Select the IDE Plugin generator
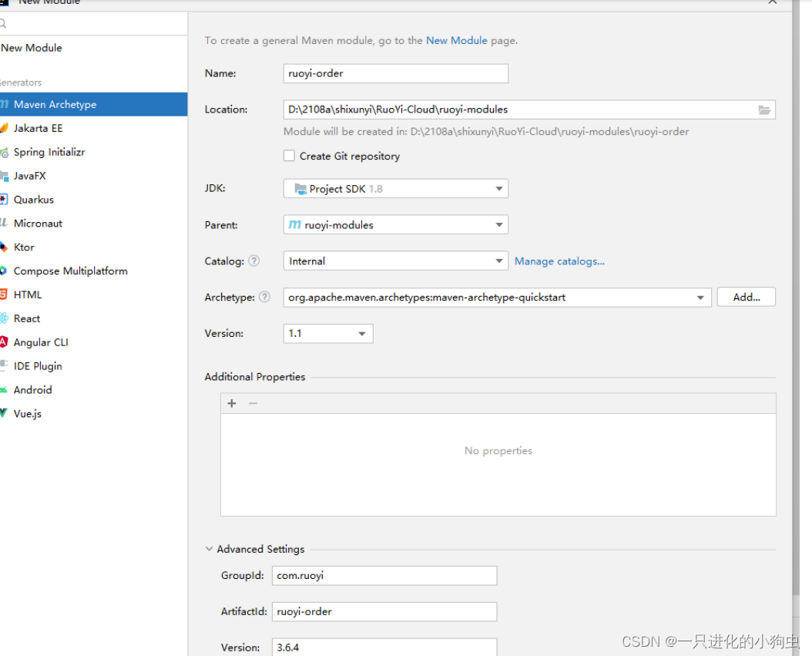The image size is (812, 656). click(x=94, y=366)
